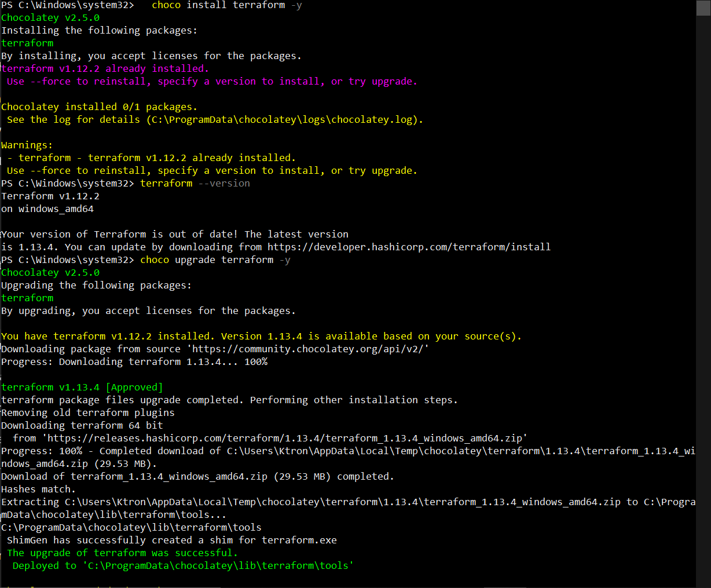The image size is (711, 588).
Task: Click the 'on windows_amd64' output line
Action: [47, 209]
